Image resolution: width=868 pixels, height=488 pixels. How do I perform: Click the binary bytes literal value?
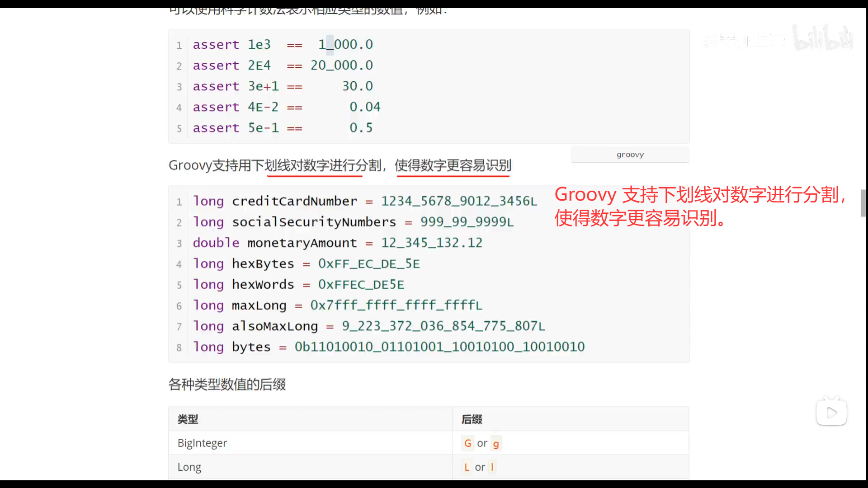[x=439, y=347]
